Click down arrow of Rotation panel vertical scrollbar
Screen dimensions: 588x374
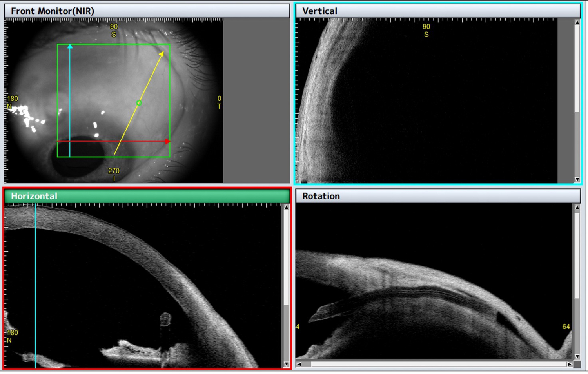point(577,356)
